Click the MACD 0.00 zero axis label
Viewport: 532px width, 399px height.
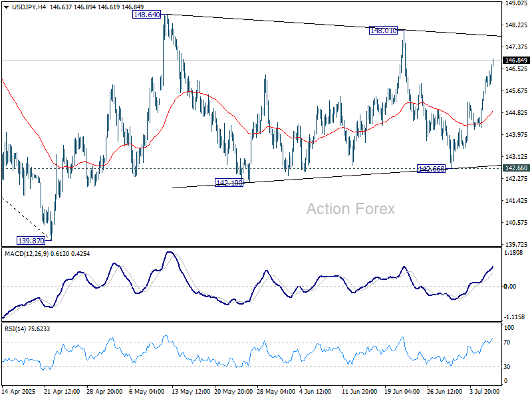click(x=511, y=287)
